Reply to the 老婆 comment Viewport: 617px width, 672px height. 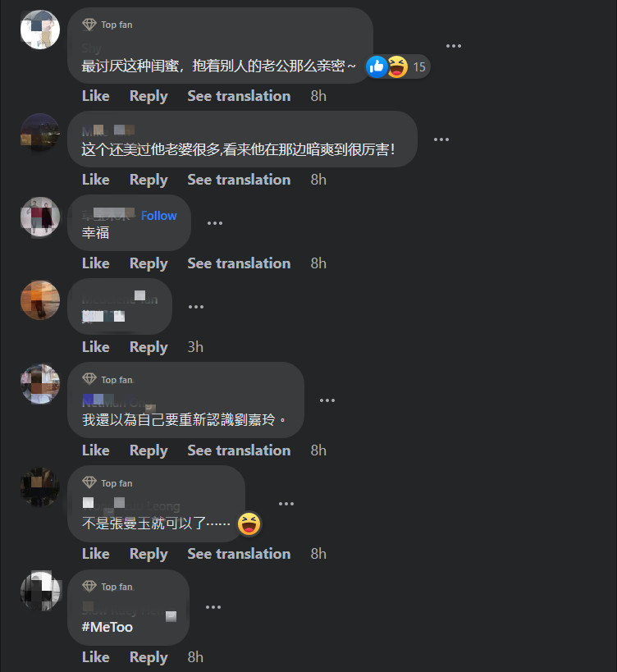tap(149, 180)
